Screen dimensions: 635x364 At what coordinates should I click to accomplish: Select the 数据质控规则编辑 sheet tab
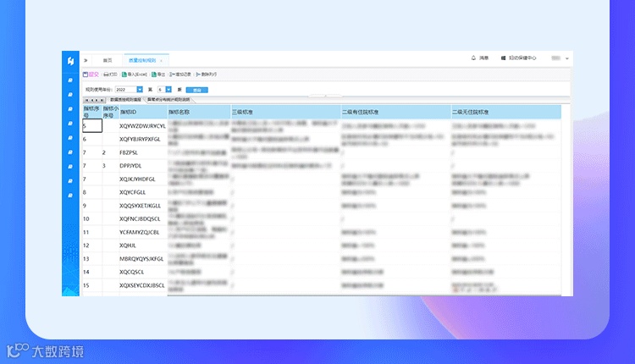(x=125, y=100)
